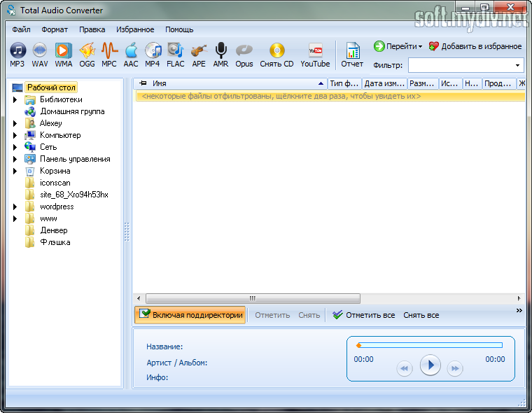The width and height of the screenshot is (532, 413).
Task: Click the Библиотеки label
Action: point(61,99)
